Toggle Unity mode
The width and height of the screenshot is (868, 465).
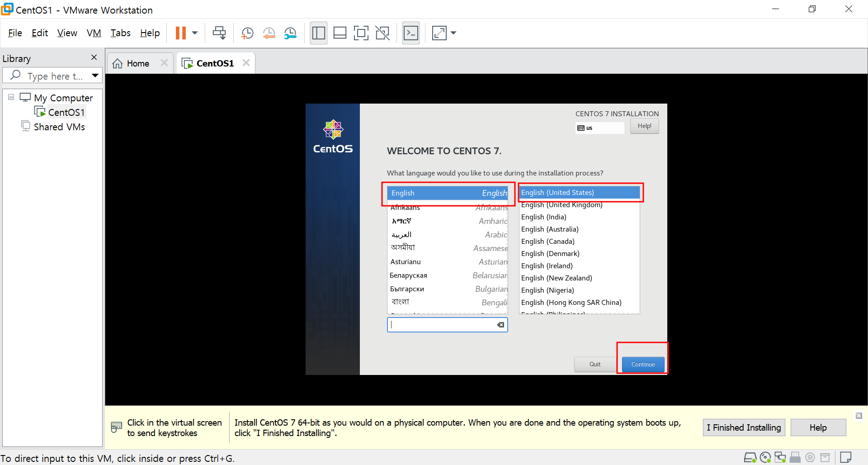[x=383, y=33]
